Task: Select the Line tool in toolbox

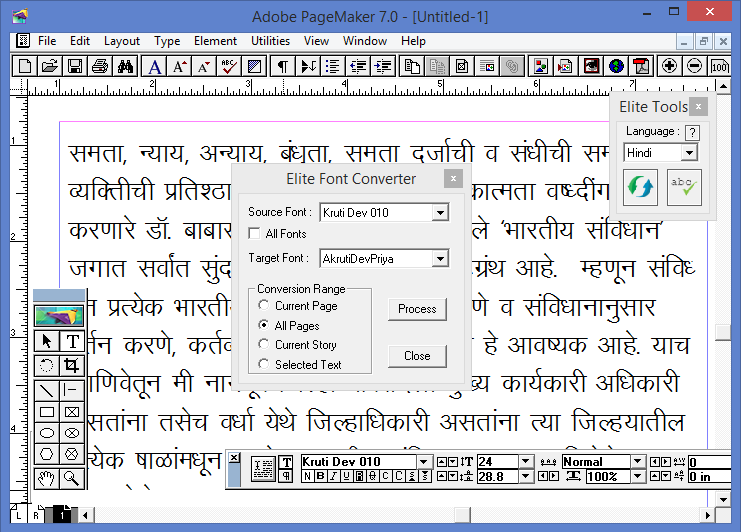Action: coord(47,390)
